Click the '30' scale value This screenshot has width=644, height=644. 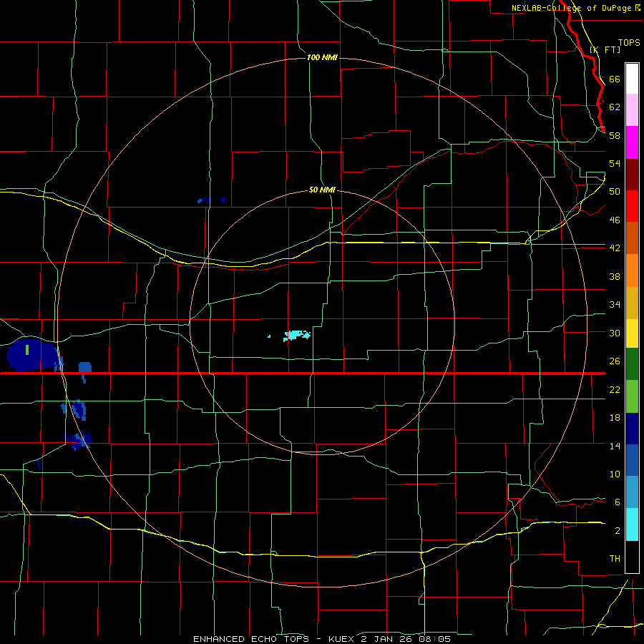pos(615,333)
